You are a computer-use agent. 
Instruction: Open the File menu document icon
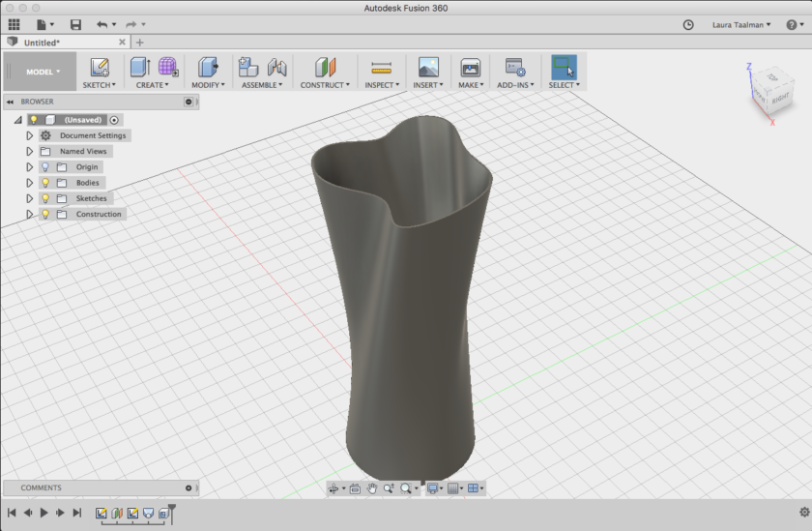coord(42,24)
